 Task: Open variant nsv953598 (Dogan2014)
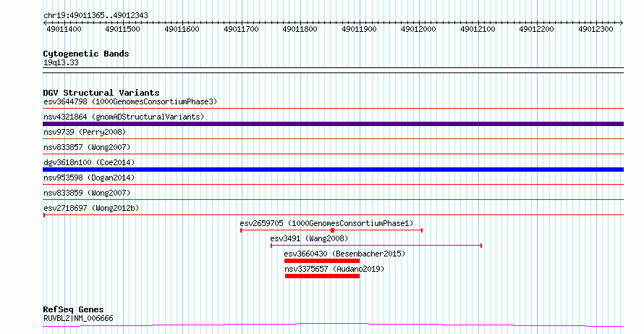(x=89, y=178)
